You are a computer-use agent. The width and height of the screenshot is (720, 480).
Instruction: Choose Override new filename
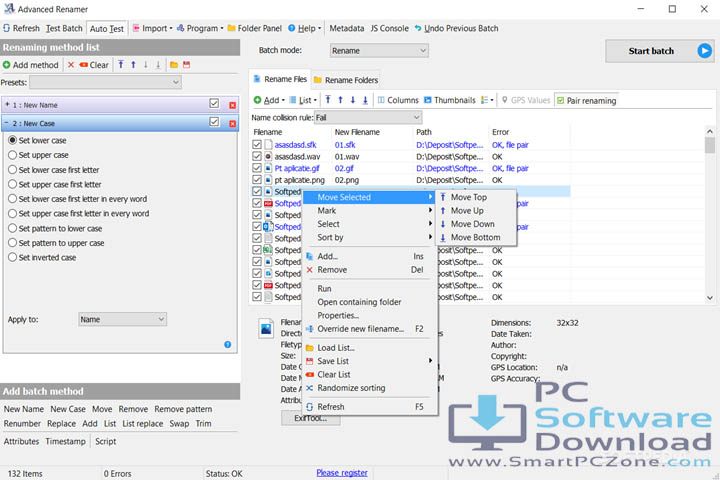tap(370, 329)
